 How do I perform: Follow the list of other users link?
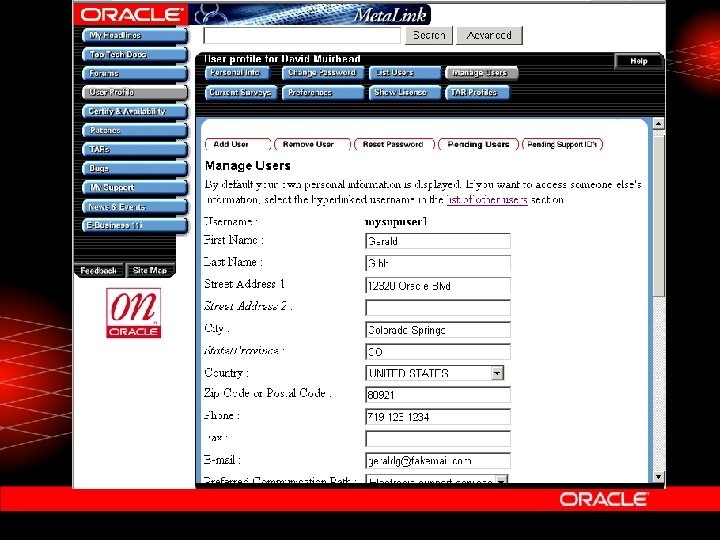[x=487, y=200]
